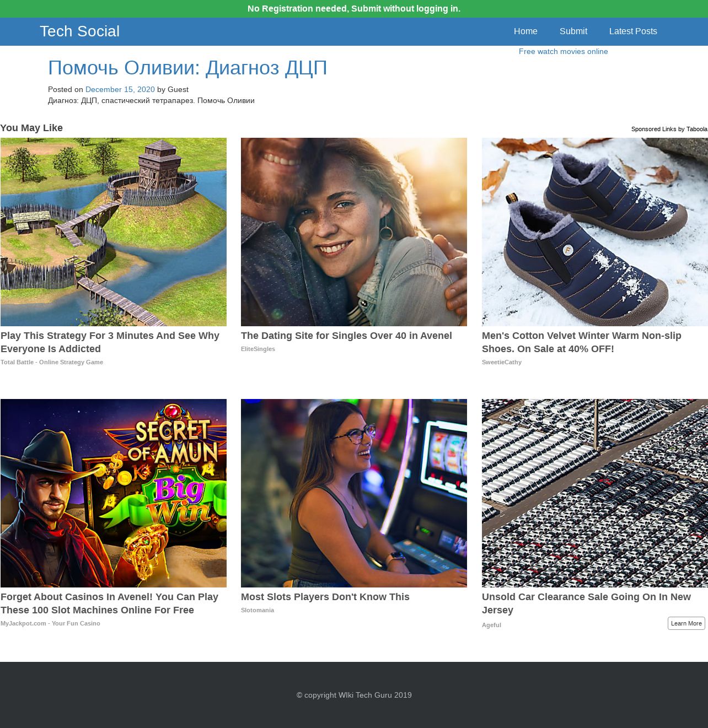This screenshot has height=728, width=708.
Task: Open the winter shoes ad image
Action: click(x=594, y=232)
